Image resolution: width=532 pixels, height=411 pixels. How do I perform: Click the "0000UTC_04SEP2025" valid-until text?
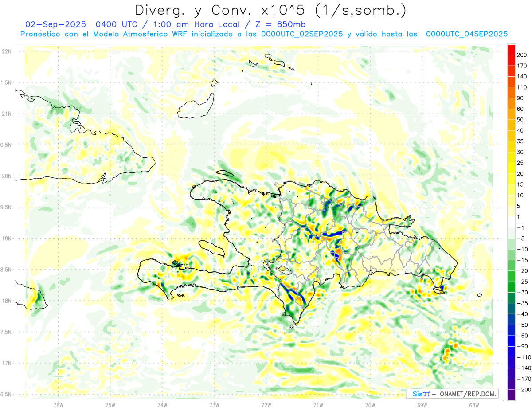click(x=467, y=34)
